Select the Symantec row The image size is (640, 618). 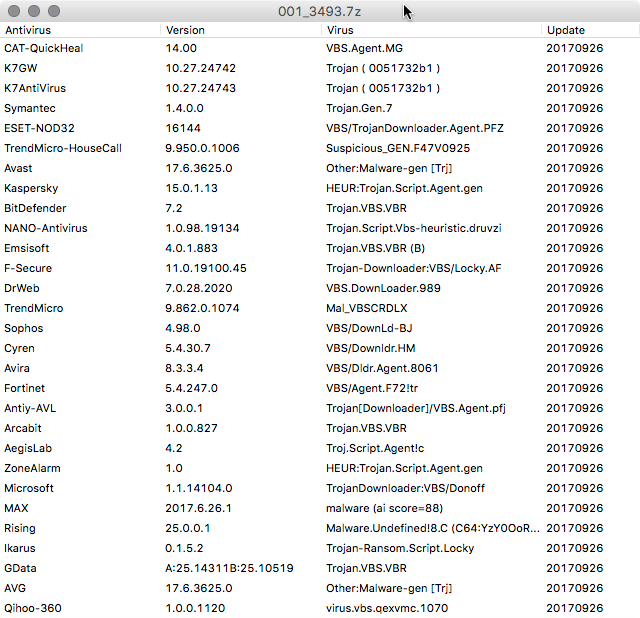tap(320, 108)
